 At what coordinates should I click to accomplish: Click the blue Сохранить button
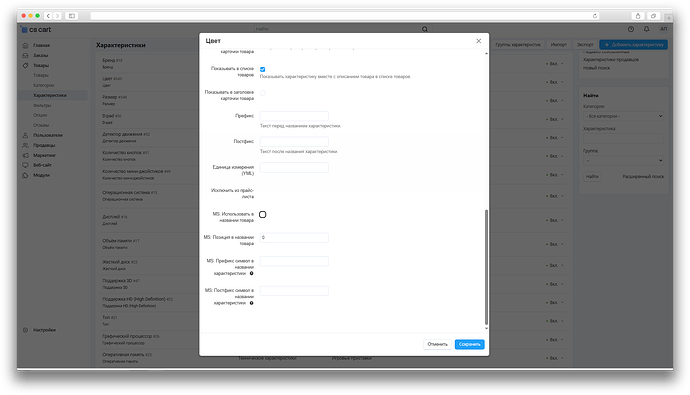click(x=470, y=344)
